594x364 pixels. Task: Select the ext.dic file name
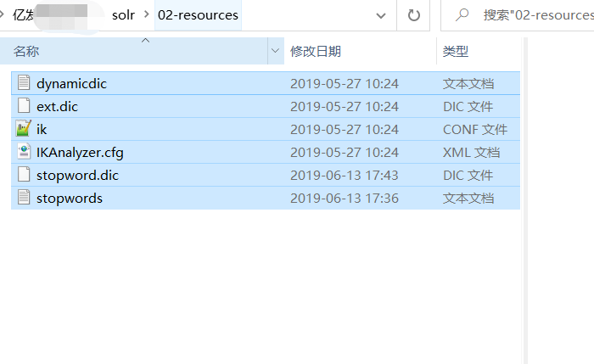(57, 106)
